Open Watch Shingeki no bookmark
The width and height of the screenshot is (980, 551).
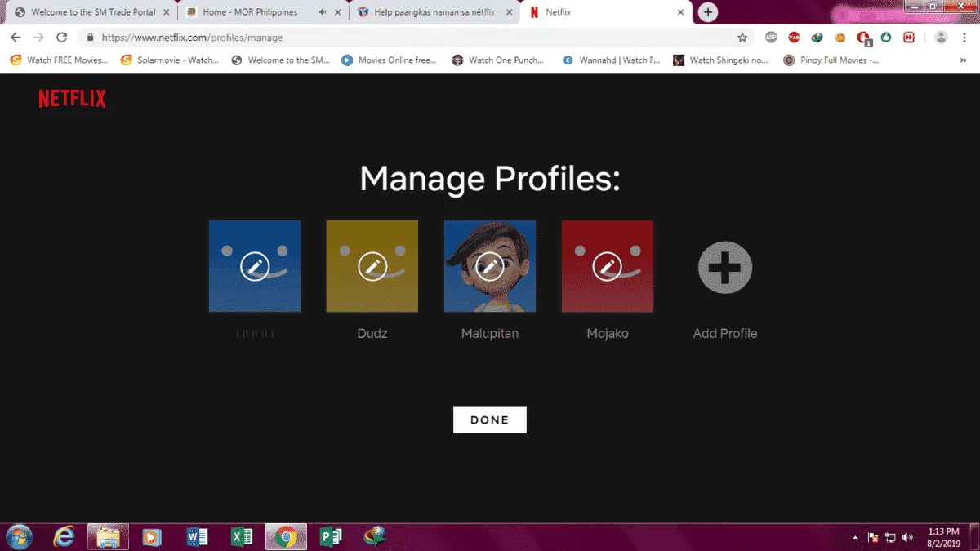tap(720, 60)
